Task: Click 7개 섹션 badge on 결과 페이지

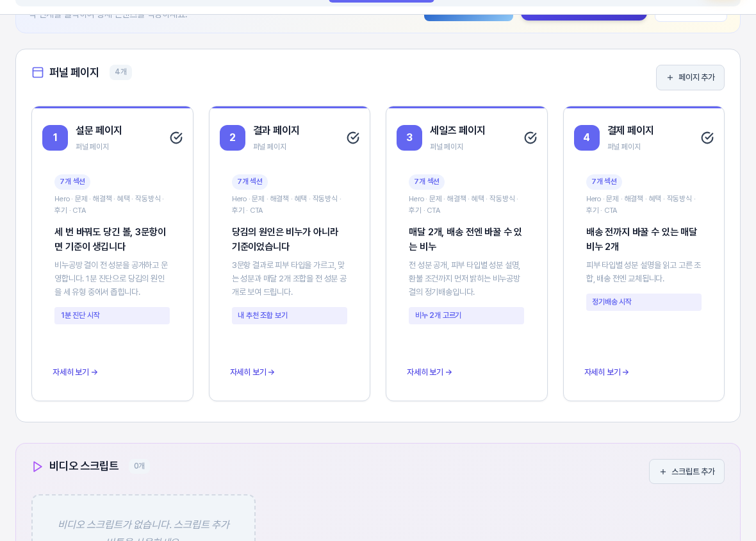Action: point(250,182)
